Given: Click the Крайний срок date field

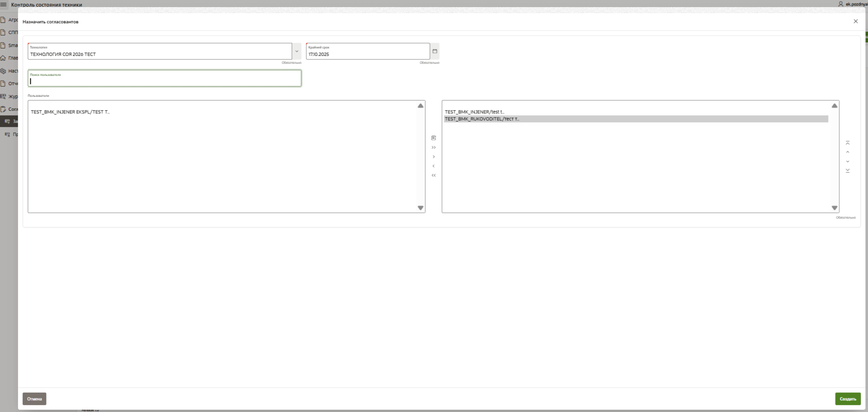Looking at the screenshot, I should pos(367,54).
